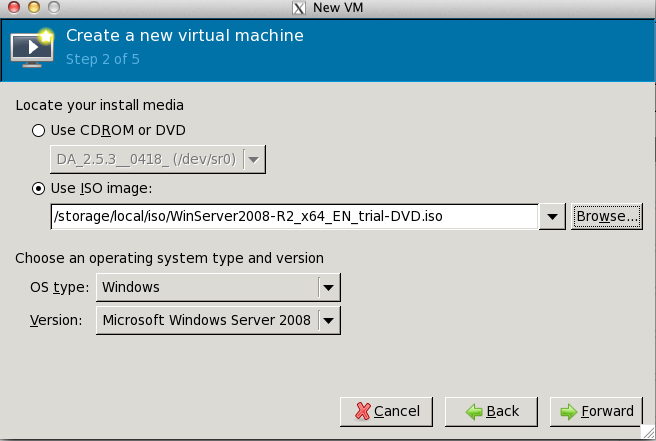Open the Version dropdown showing Windows Server 2008
This screenshot has width=656, height=441.
click(x=218, y=320)
